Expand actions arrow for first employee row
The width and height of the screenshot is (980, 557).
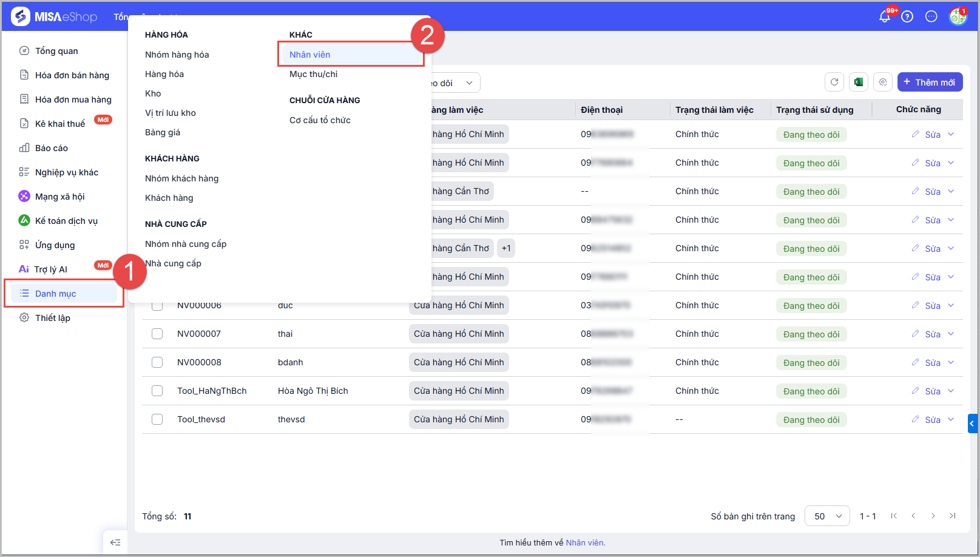coord(951,134)
